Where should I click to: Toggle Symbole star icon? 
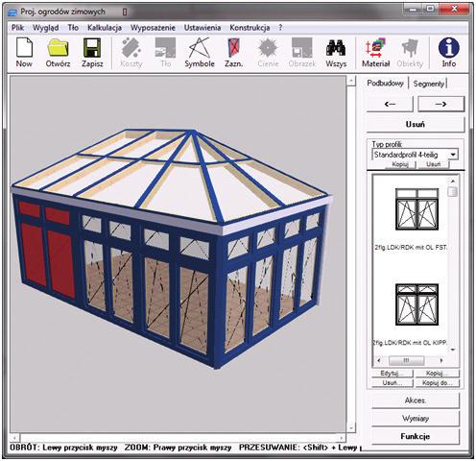click(x=200, y=52)
